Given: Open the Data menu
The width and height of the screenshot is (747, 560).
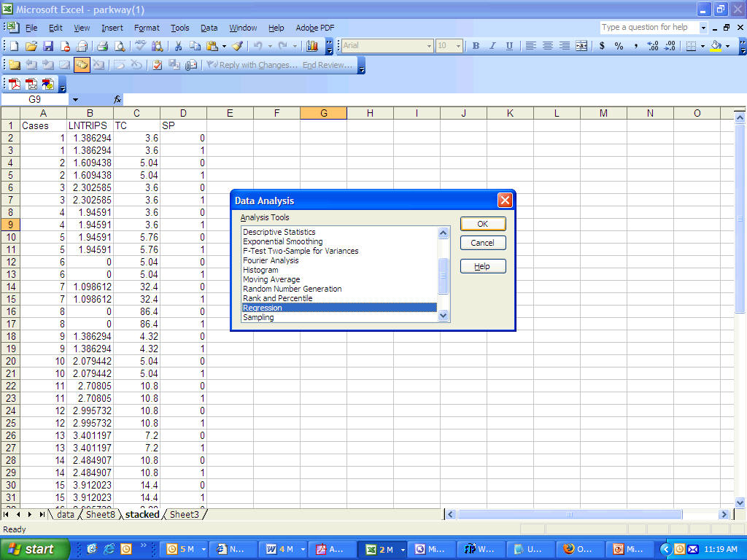Looking at the screenshot, I should [209, 28].
